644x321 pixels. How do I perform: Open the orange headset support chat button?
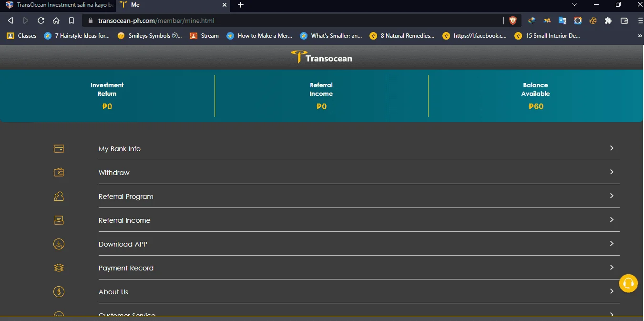[628, 283]
